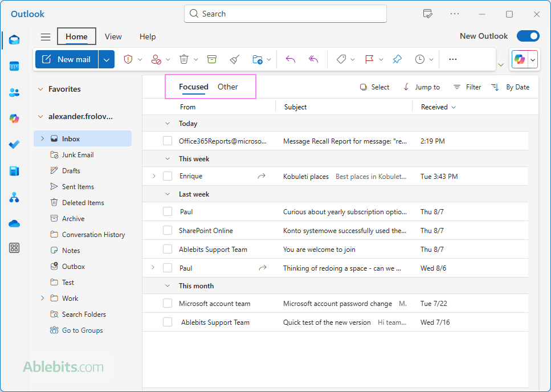Image resolution: width=551 pixels, height=392 pixels.
Task: Expand the Inbox folder chevron
Action: (43, 139)
